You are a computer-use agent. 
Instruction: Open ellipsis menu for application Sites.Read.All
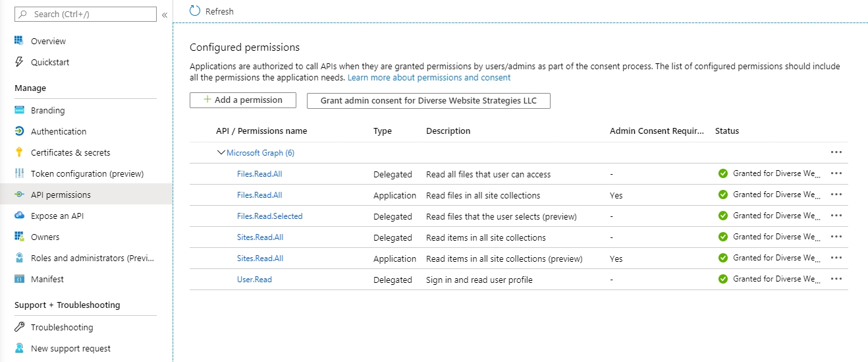click(836, 258)
